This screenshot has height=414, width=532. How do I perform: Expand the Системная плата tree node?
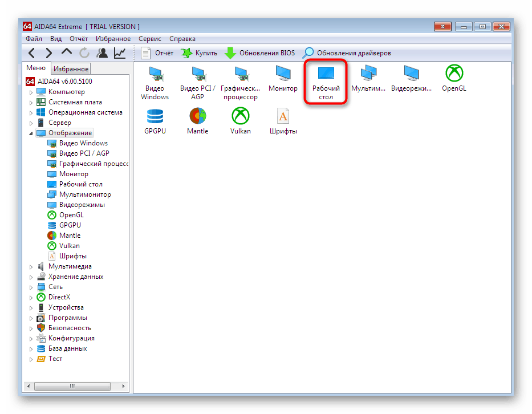[x=31, y=103]
